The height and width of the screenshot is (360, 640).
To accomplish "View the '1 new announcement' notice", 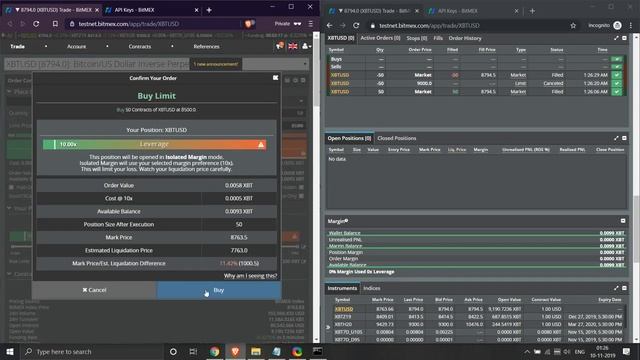I will [216, 64].
